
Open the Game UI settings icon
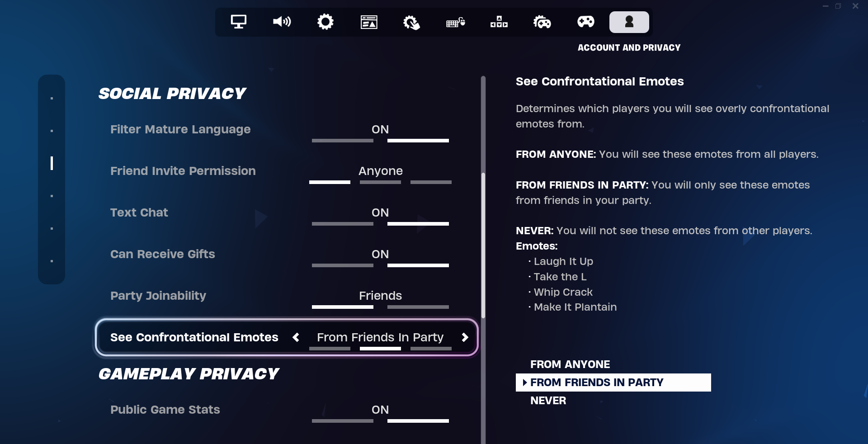point(368,22)
